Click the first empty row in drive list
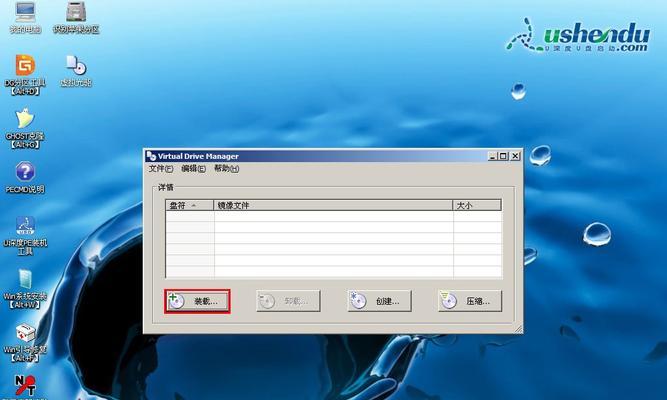The width and height of the screenshot is (667, 400). [333, 220]
